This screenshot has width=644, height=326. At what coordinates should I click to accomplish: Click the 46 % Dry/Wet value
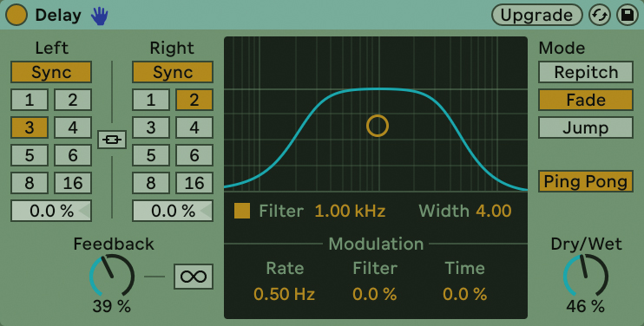point(586,306)
